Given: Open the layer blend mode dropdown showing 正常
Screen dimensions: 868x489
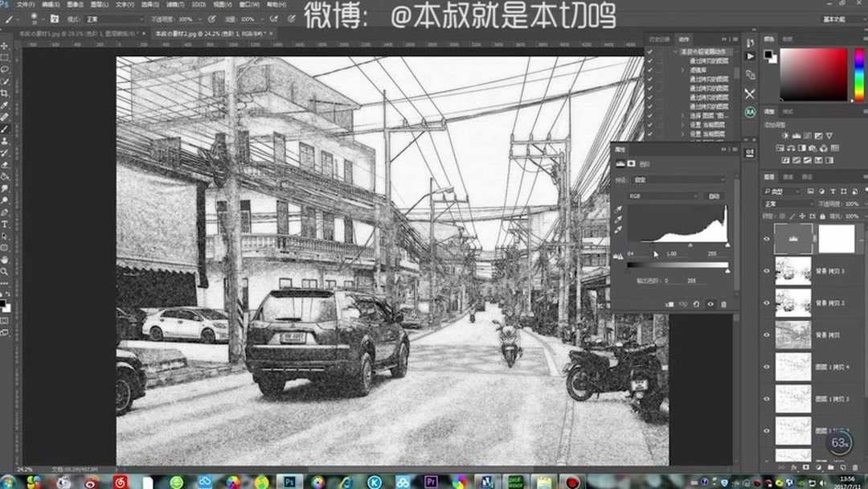Looking at the screenshot, I should tap(785, 203).
